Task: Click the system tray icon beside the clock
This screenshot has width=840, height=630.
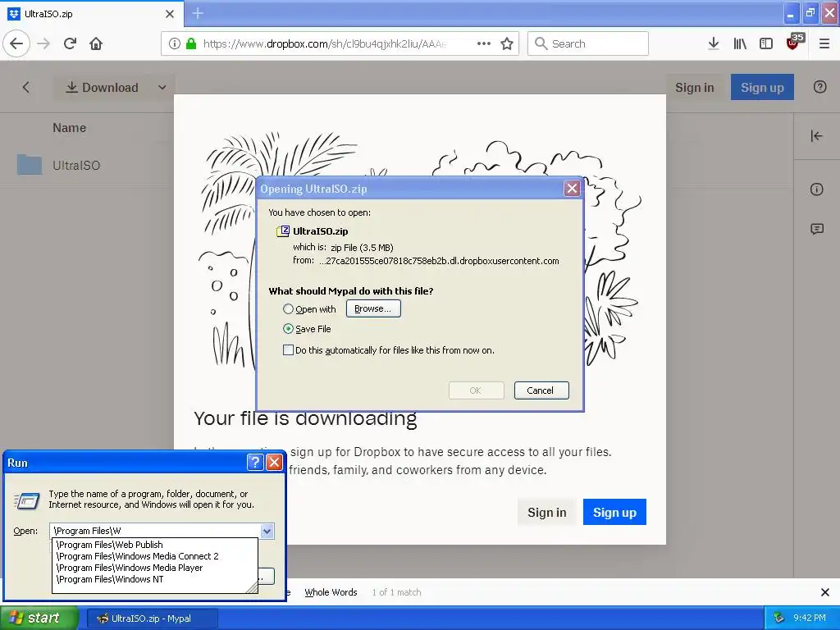Action: coord(779,618)
